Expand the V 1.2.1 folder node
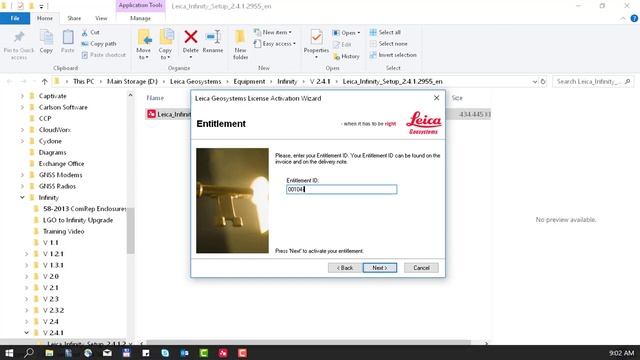 pyautogui.click(x=27, y=254)
